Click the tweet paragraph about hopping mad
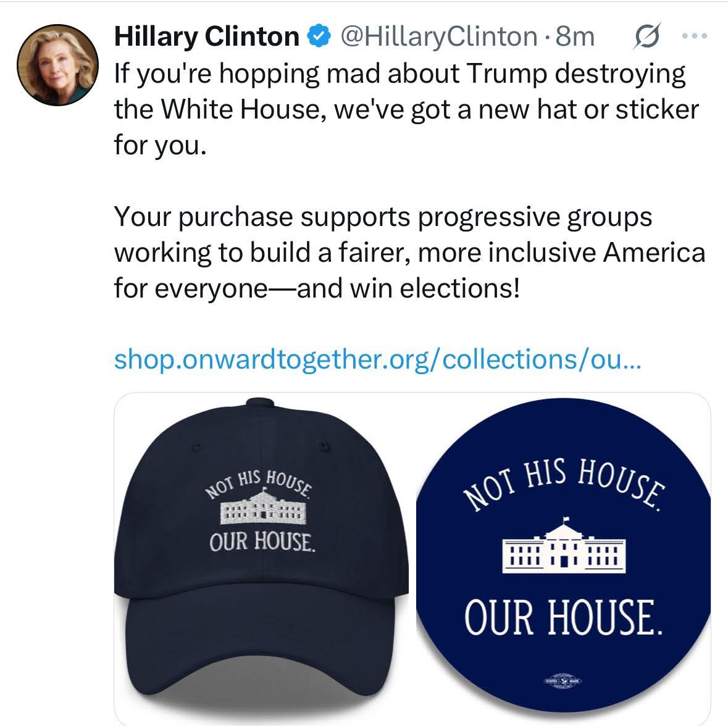The height and width of the screenshot is (726, 728). (x=406, y=109)
